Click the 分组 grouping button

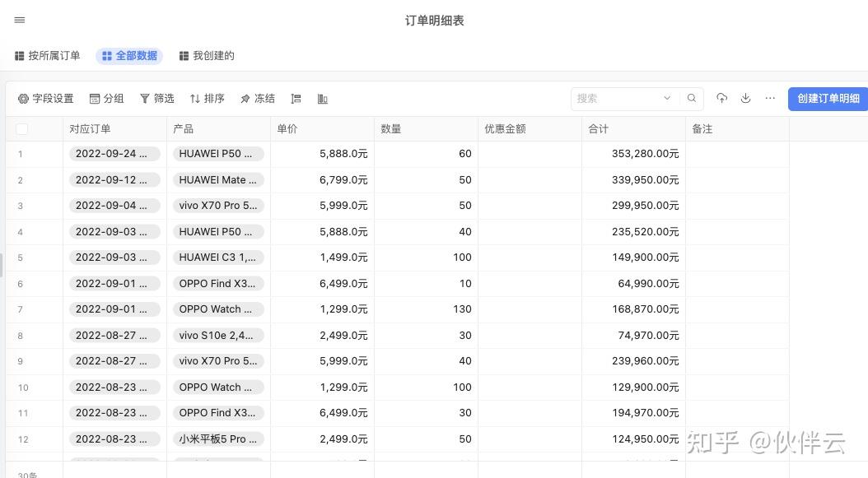pos(107,99)
